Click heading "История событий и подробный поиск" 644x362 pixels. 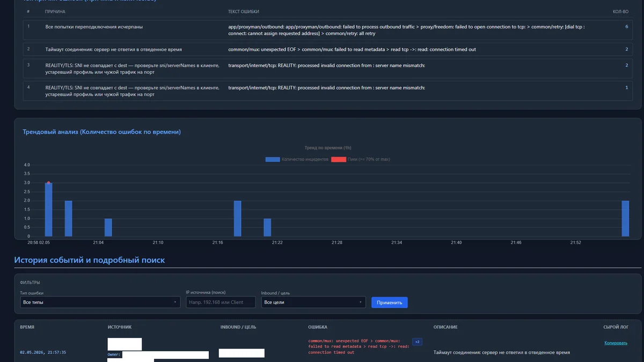90,260
